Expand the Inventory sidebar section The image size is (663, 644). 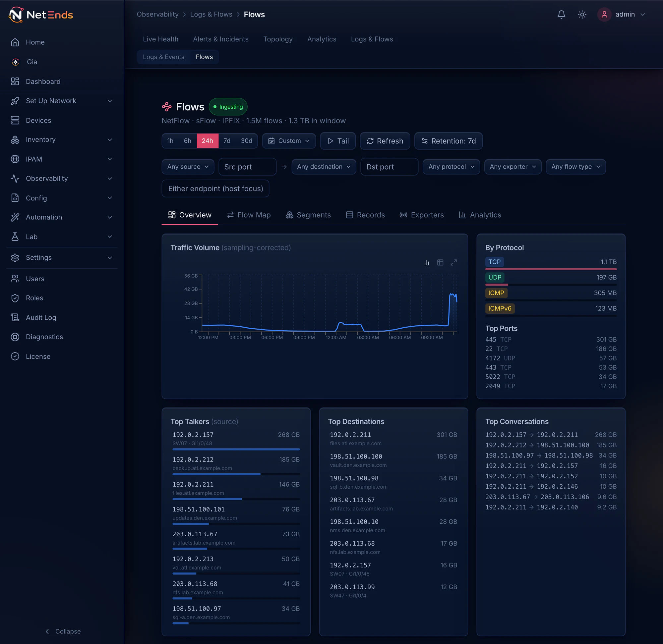tap(62, 140)
